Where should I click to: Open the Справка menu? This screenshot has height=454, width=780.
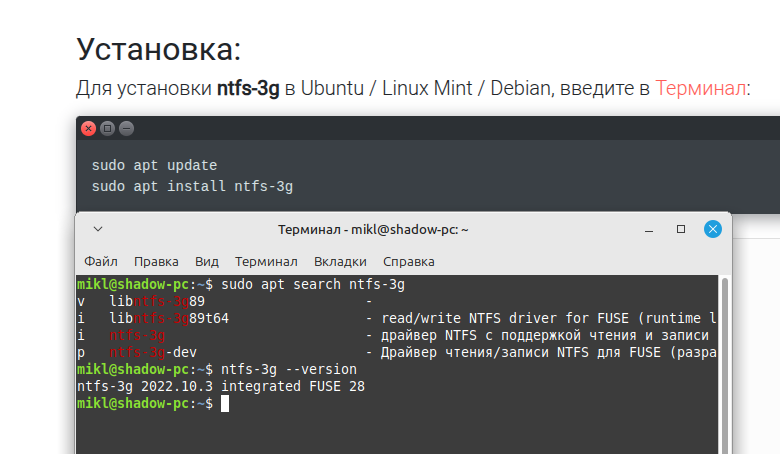[x=409, y=261]
